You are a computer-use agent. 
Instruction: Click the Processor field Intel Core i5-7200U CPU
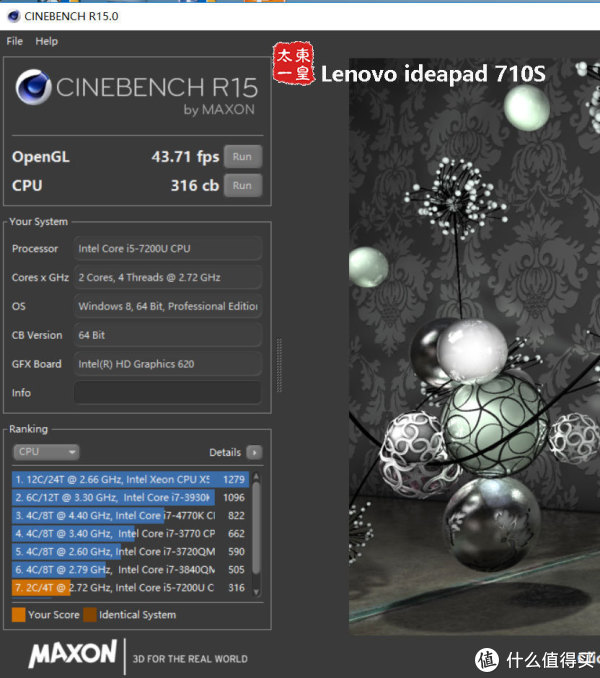point(167,249)
